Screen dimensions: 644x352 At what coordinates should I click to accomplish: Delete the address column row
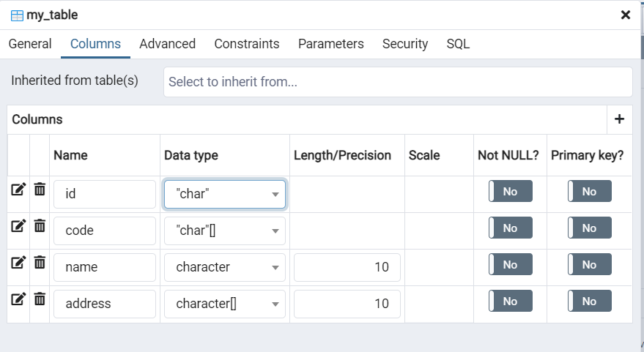[40, 299]
